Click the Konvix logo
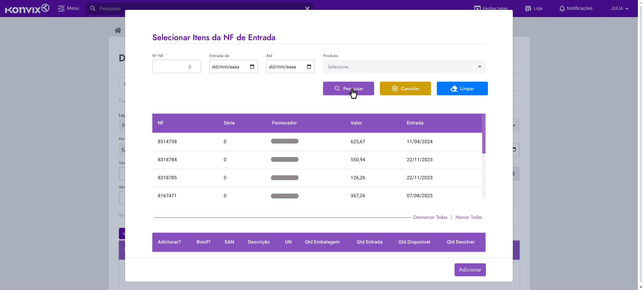Image resolution: width=644 pixels, height=290 pixels. pos(27,9)
